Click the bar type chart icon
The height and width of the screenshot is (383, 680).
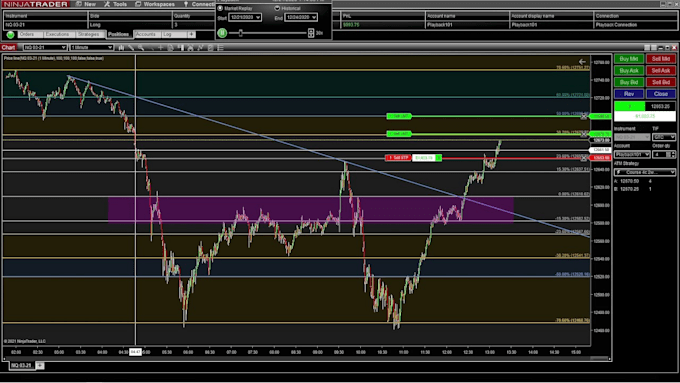coord(121,48)
